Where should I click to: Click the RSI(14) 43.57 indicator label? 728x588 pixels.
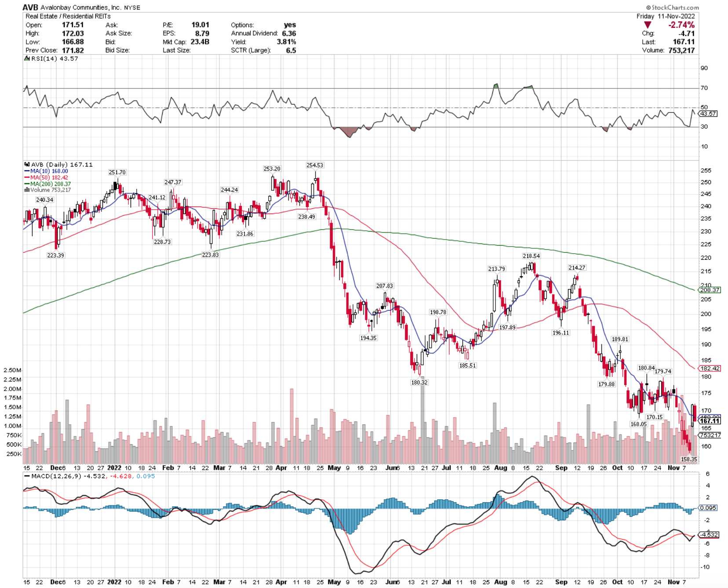(x=55, y=58)
